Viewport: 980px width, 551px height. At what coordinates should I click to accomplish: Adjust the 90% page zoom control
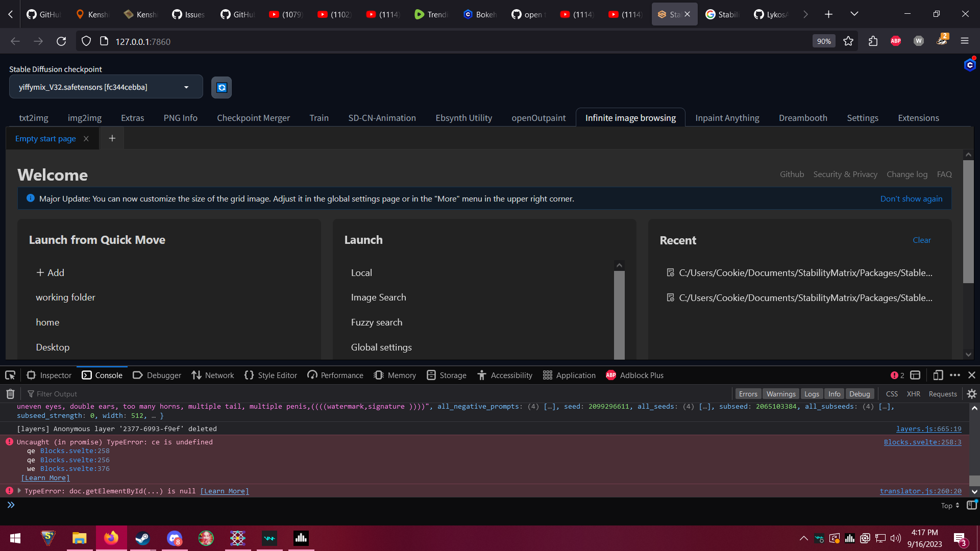(823, 41)
